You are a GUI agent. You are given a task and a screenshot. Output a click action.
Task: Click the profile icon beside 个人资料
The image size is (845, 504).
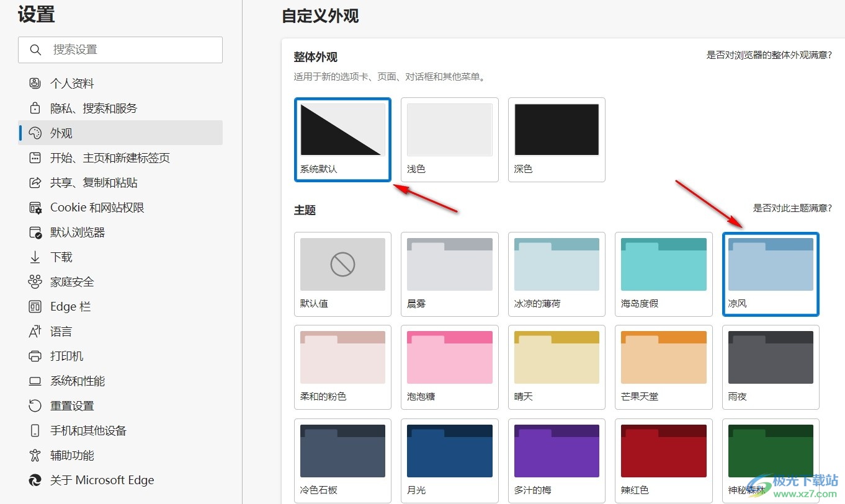[35, 83]
